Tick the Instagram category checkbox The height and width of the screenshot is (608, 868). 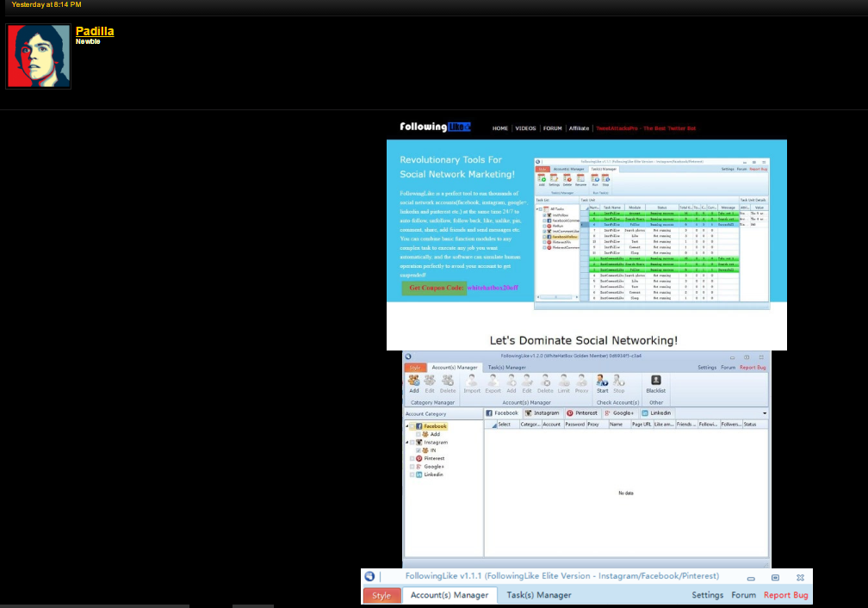coord(412,443)
